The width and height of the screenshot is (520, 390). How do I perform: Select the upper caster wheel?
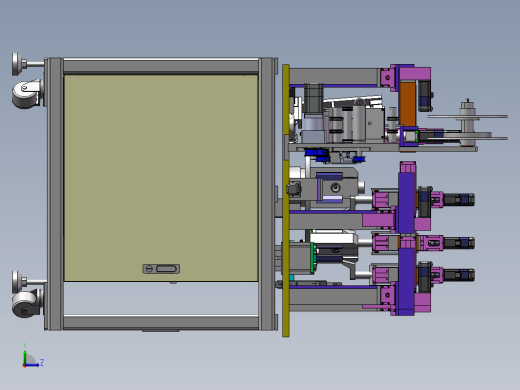26,94
